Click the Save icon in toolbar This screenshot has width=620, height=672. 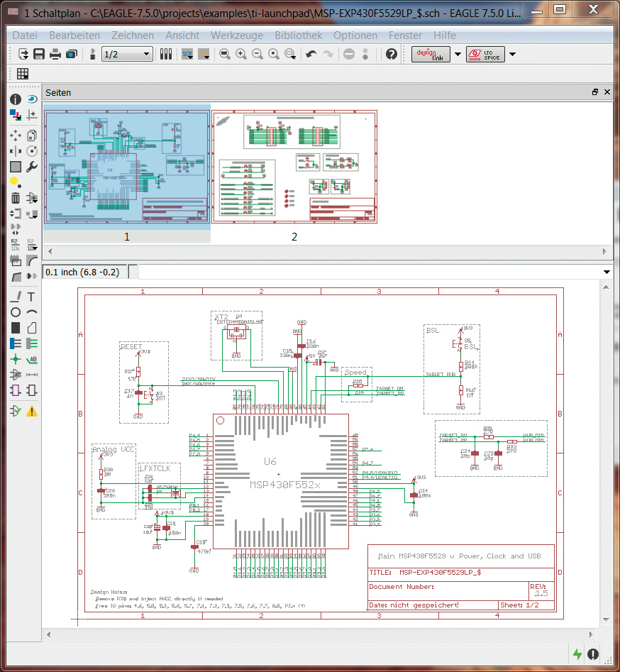[x=39, y=54]
